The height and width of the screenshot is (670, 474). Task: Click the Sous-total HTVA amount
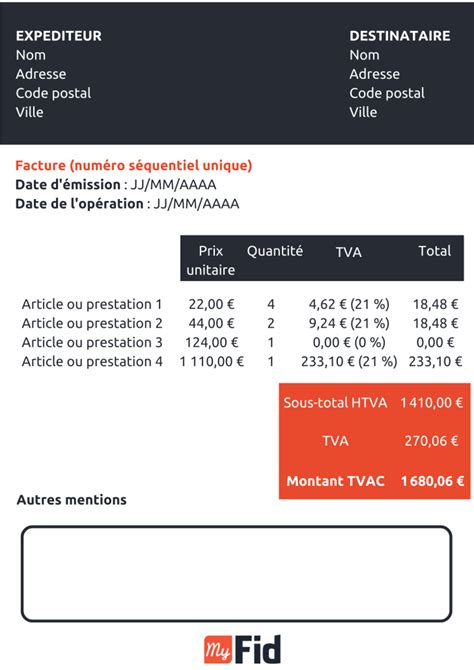(431, 403)
